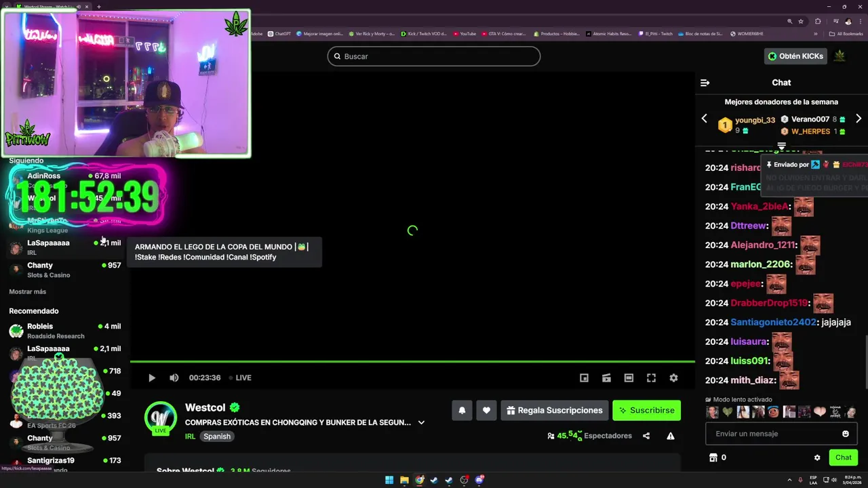The height and width of the screenshot is (488, 868).
Task: Open youngbi_33 top donor profile
Action: point(755,120)
